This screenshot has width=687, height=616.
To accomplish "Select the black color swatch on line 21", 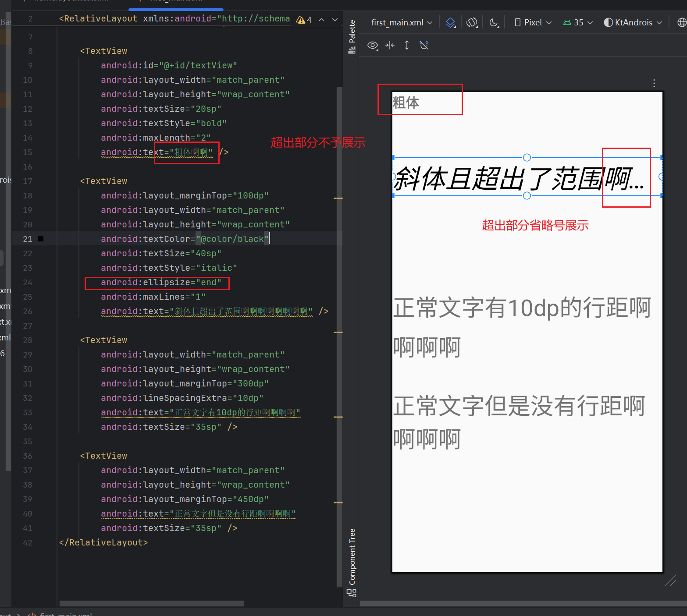I will pyautogui.click(x=41, y=239).
